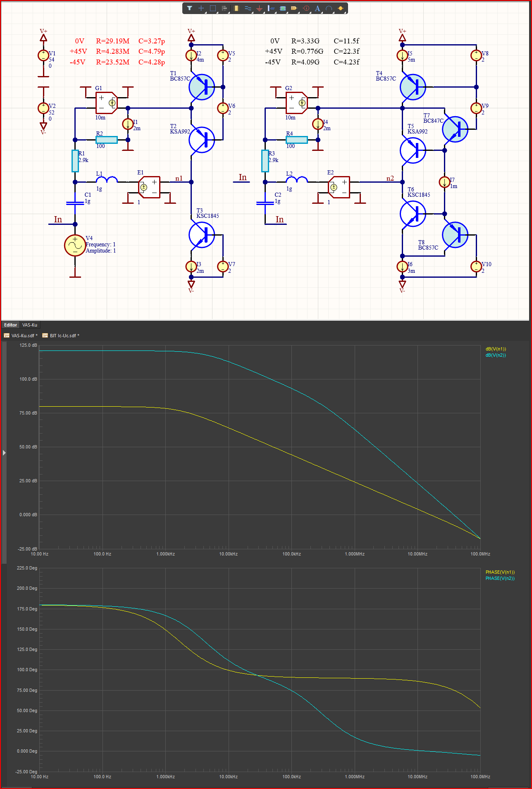Select inductor L2 symbol
This screenshot has height=789, width=532.
click(x=297, y=179)
